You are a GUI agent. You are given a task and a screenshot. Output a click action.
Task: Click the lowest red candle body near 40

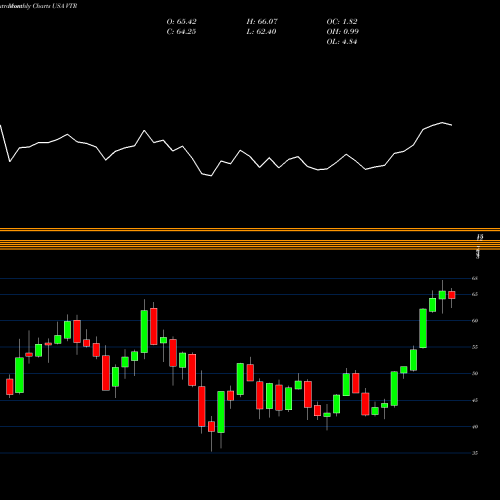coord(211,427)
